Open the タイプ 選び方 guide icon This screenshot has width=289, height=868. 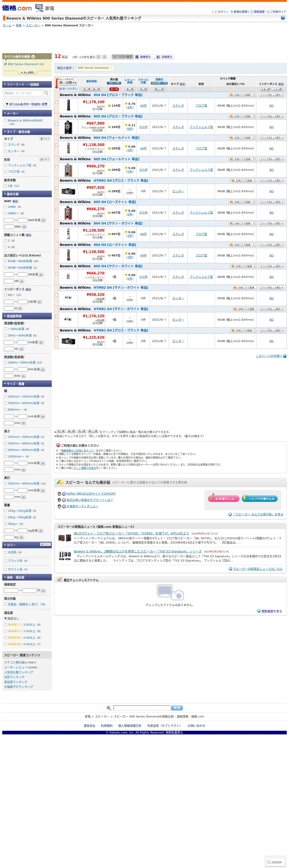click(45, 139)
